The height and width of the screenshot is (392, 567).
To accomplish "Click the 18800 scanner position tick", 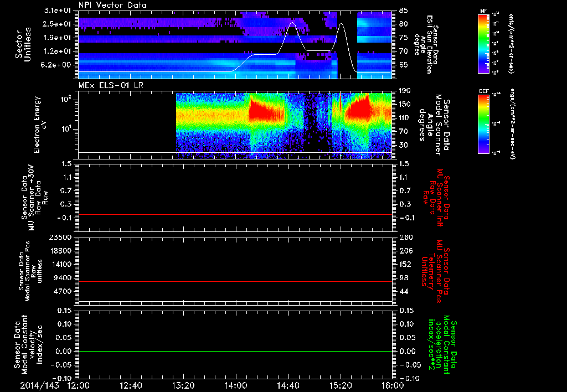I will (60, 251).
